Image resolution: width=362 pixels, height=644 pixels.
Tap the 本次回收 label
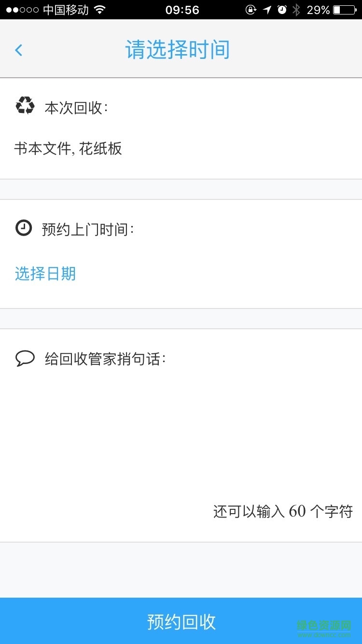76,108
